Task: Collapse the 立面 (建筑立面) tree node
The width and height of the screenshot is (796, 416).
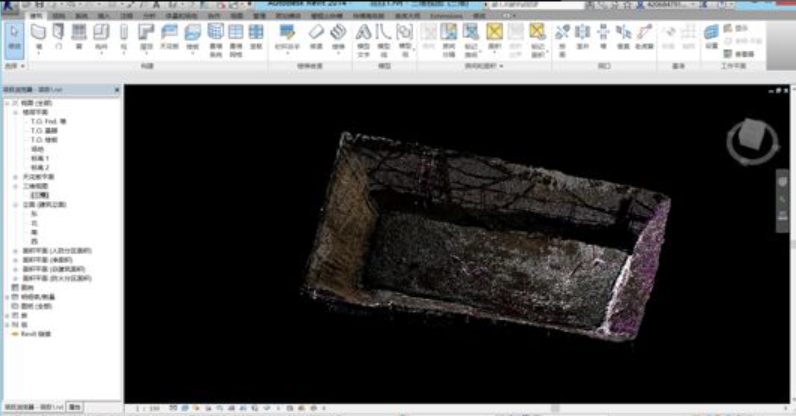Action: (16, 205)
